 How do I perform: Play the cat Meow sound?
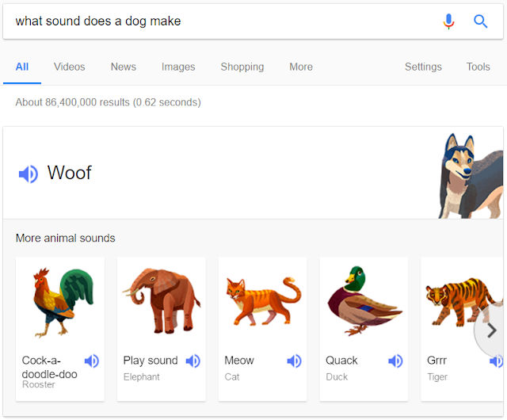tap(294, 361)
